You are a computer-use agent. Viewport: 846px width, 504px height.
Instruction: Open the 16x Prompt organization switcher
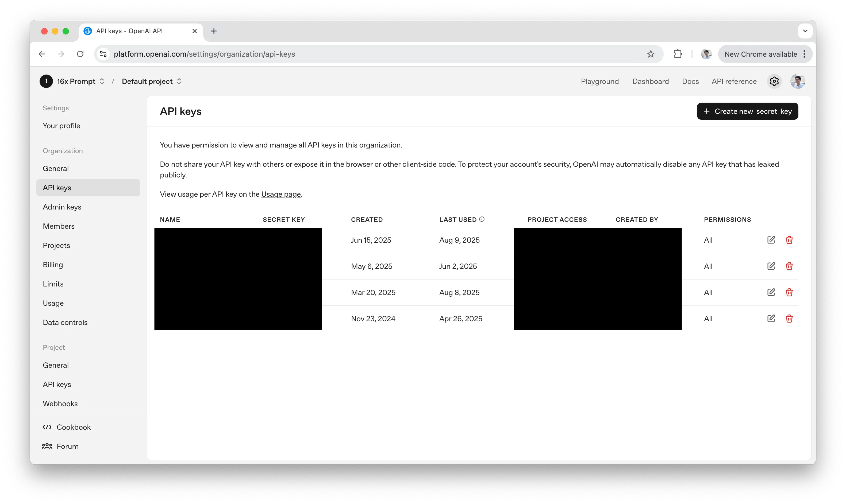[x=80, y=82]
